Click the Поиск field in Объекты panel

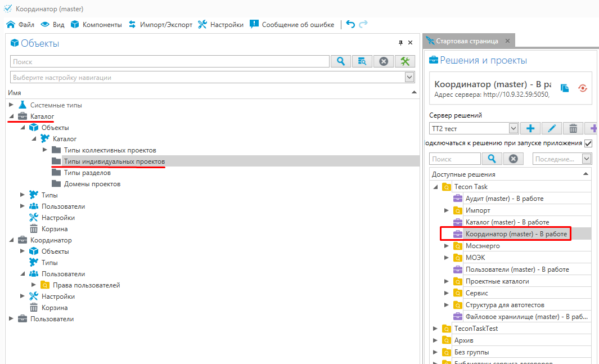(x=169, y=61)
